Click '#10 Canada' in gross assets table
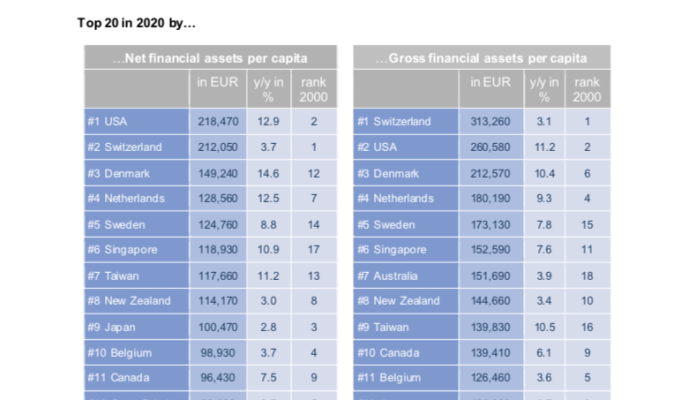 [406, 353]
